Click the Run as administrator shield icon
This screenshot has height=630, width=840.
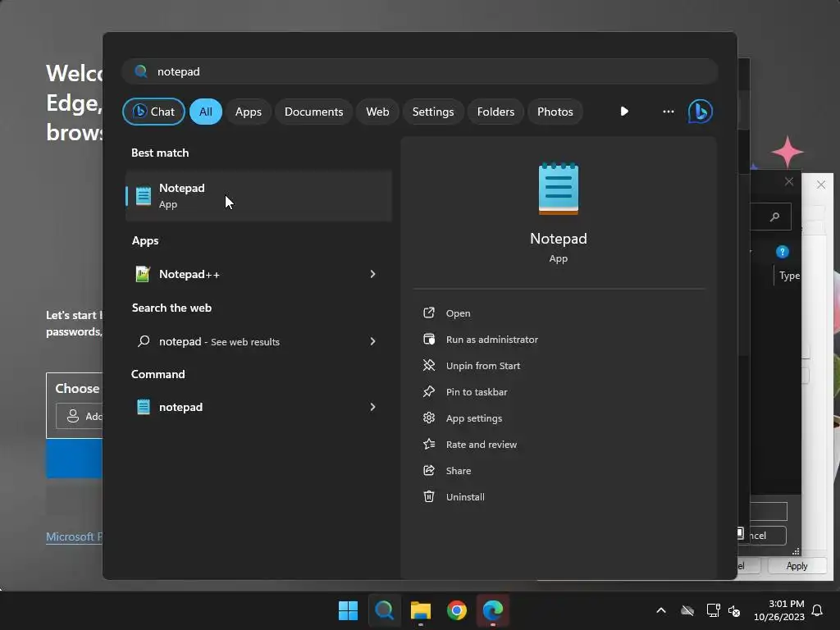click(428, 339)
